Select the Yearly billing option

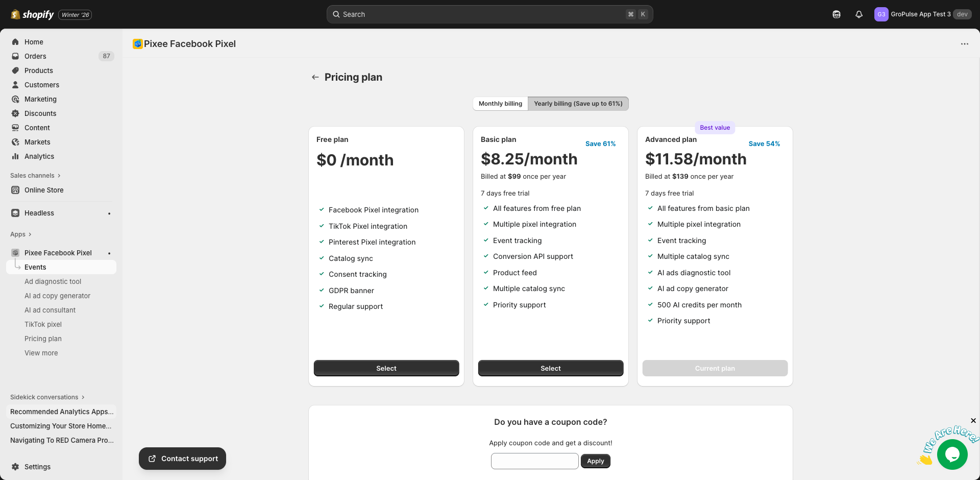pos(578,103)
